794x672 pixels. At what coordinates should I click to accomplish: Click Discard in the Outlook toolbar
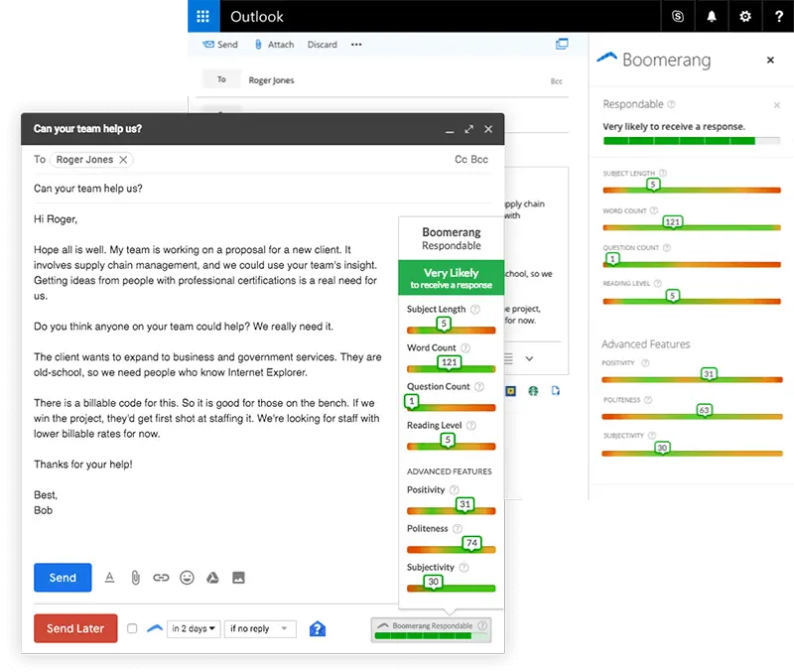pyautogui.click(x=322, y=45)
